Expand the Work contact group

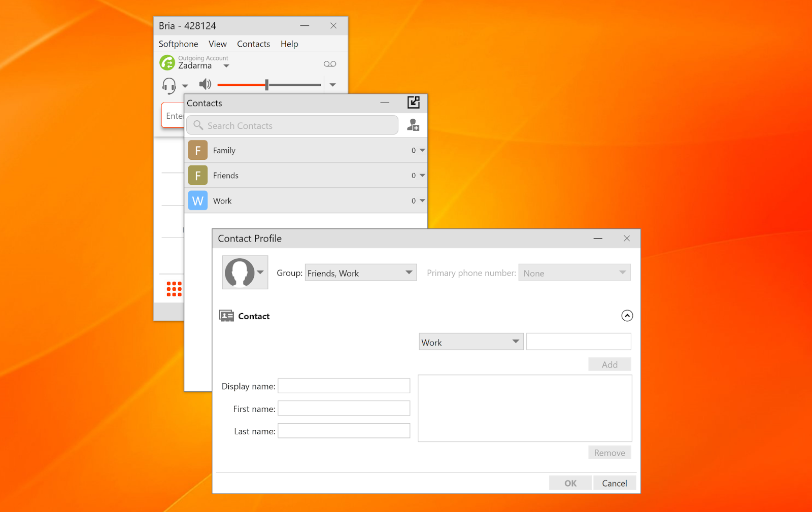click(422, 201)
